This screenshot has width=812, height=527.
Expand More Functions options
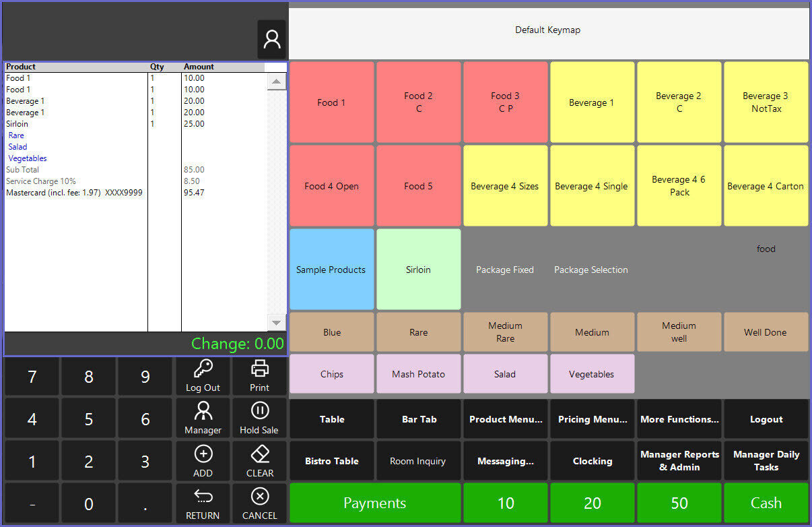pos(679,419)
